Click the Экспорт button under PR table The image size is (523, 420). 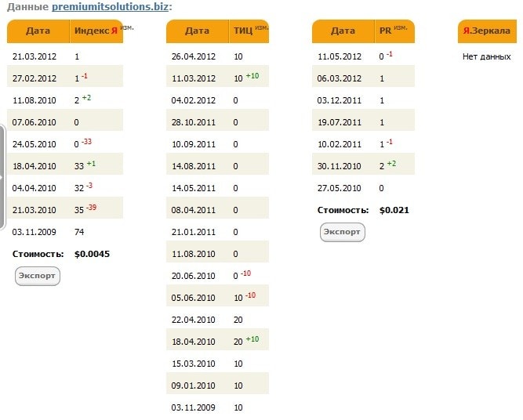pos(343,232)
